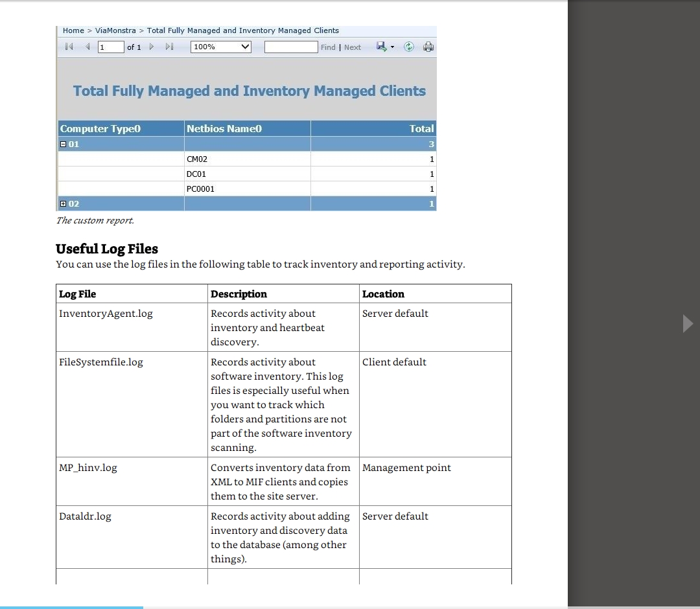The image size is (700, 609).
Task: Click the previous page arrow icon
Action: coord(87,47)
